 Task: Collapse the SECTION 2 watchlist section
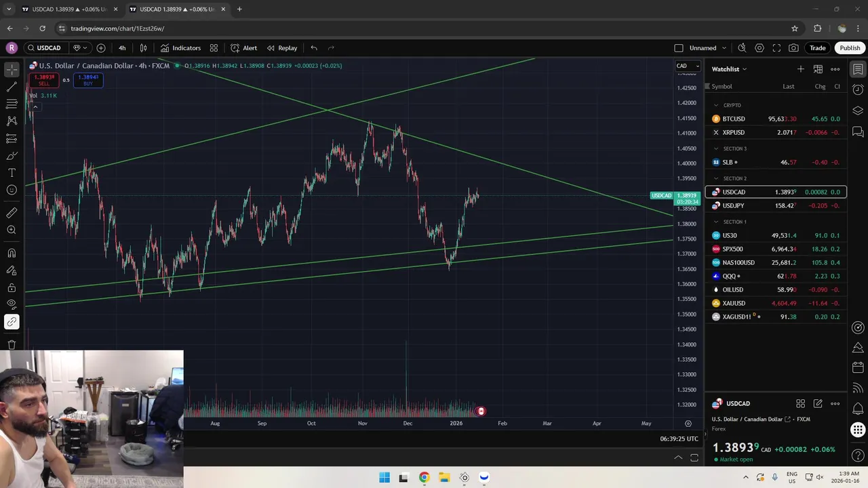716,178
